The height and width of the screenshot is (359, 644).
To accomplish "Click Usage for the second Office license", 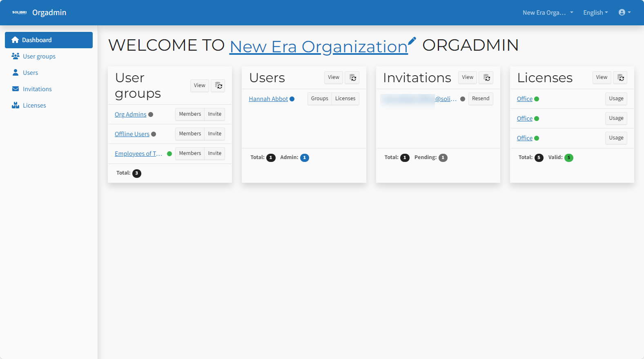I will click(x=616, y=118).
